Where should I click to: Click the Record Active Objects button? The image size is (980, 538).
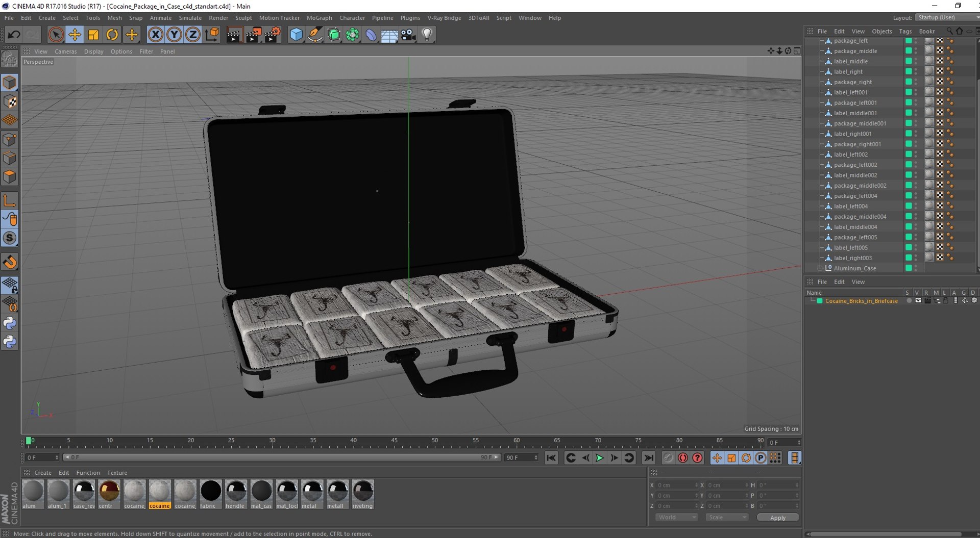pos(668,458)
